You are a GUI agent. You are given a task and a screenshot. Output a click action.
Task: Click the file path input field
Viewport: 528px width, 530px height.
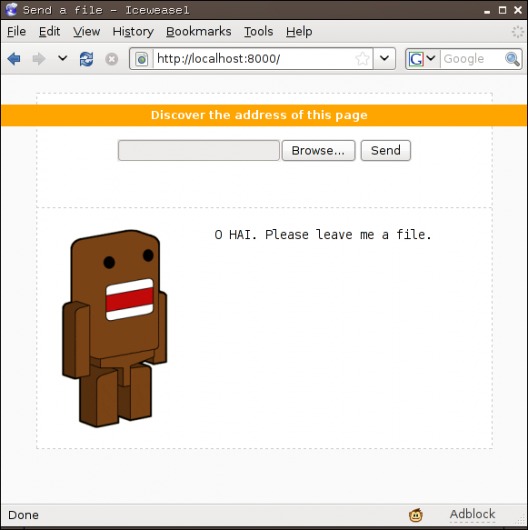199,150
